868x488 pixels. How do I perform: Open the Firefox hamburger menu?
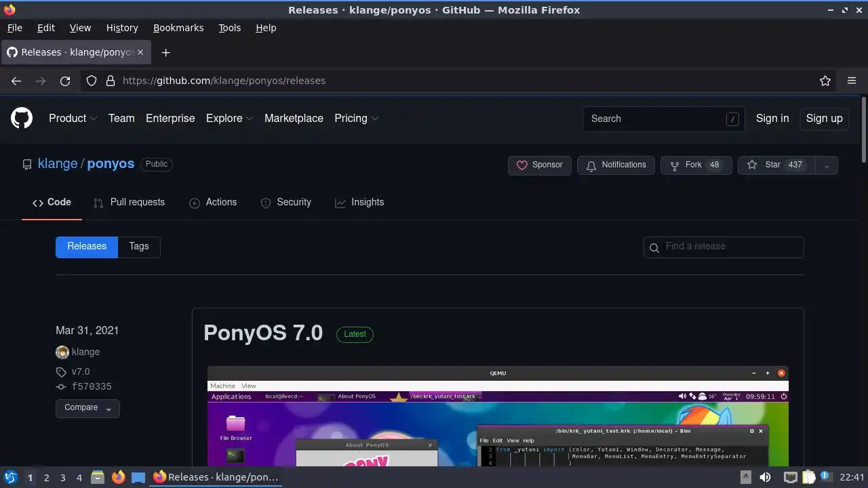[x=852, y=81]
